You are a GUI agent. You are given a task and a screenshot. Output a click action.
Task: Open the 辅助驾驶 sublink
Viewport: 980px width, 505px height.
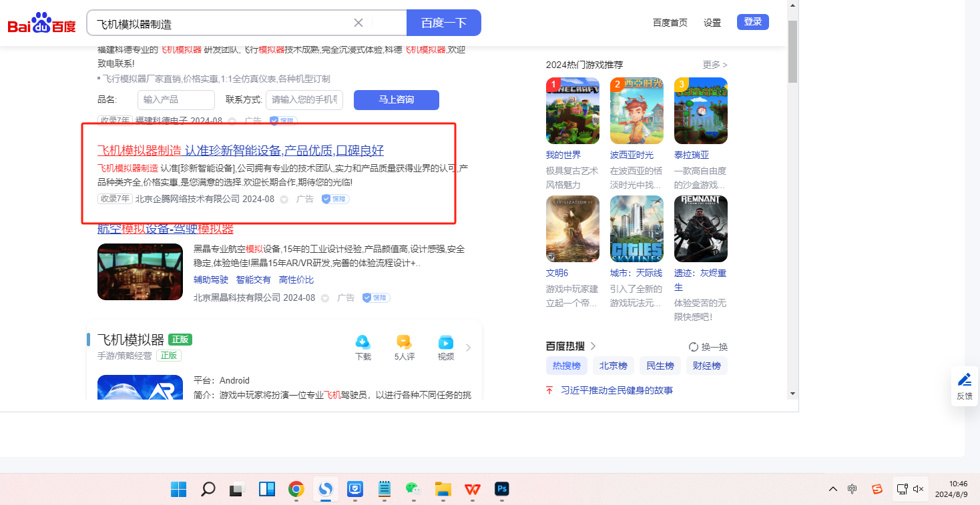(211, 280)
